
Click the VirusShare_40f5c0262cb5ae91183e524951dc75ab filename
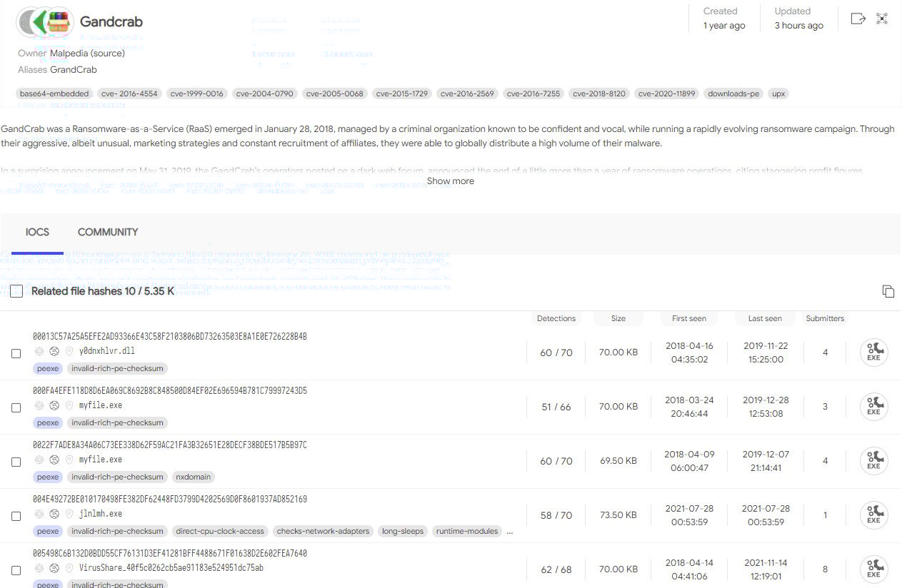[x=171, y=568]
